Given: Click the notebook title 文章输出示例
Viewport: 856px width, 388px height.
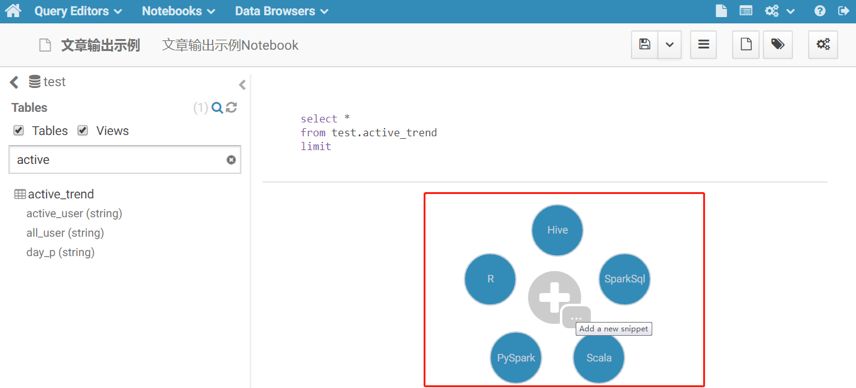Looking at the screenshot, I should [x=100, y=45].
